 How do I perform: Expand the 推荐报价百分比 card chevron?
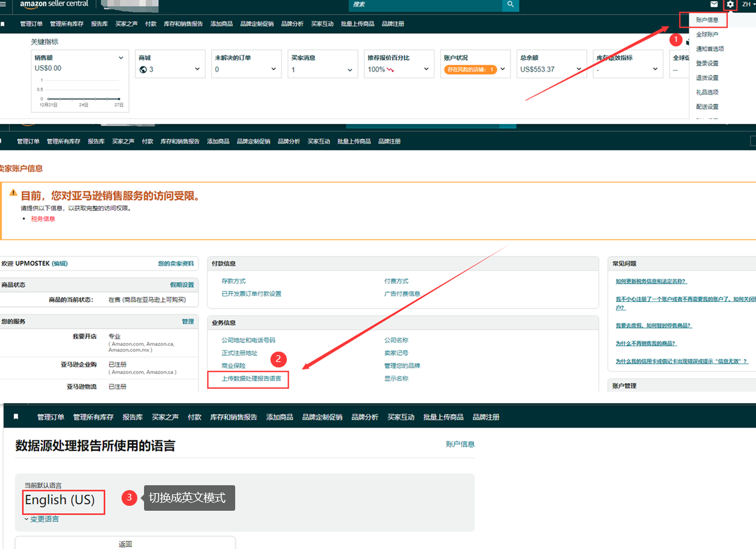point(427,69)
